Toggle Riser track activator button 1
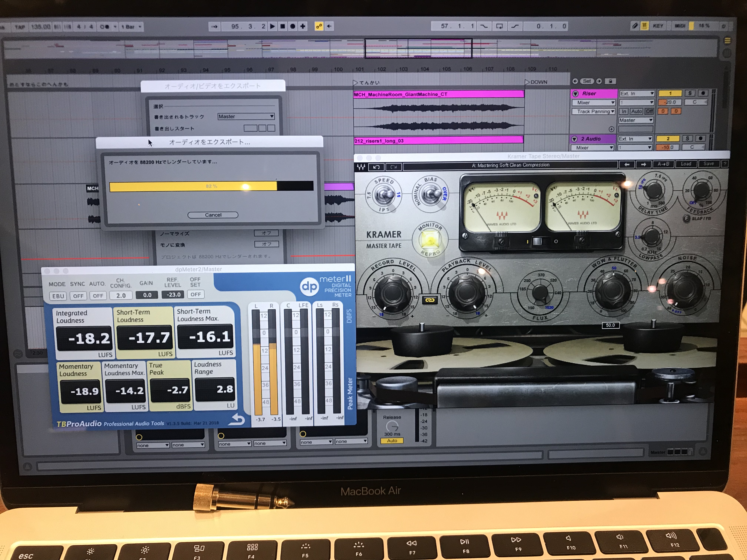Image resolution: width=747 pixels, height=560 pixels. click(670, 93)
